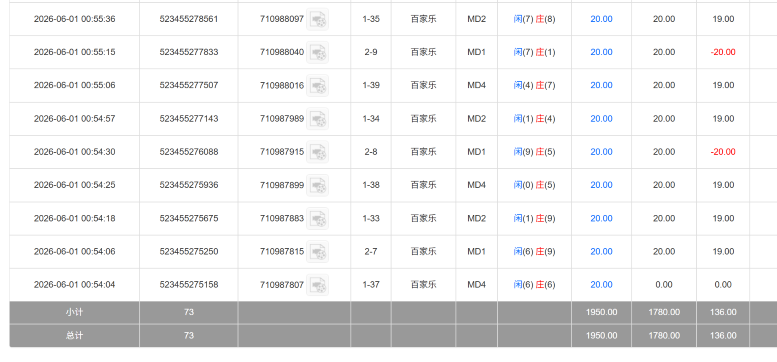Image resolution: width=777 pixels, height=362 pixels.
Task: Select the 2-7 shoe cell
Action: [371, 252]
